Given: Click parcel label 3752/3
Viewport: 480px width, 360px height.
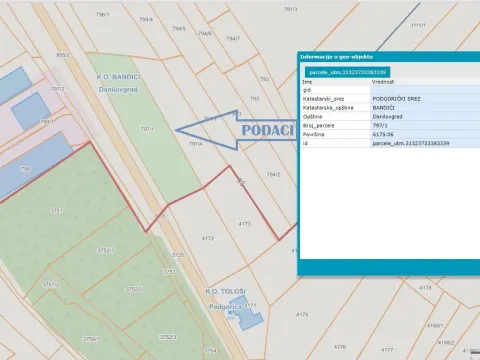Looking at the screenshot, I should (x=168, y=337).
